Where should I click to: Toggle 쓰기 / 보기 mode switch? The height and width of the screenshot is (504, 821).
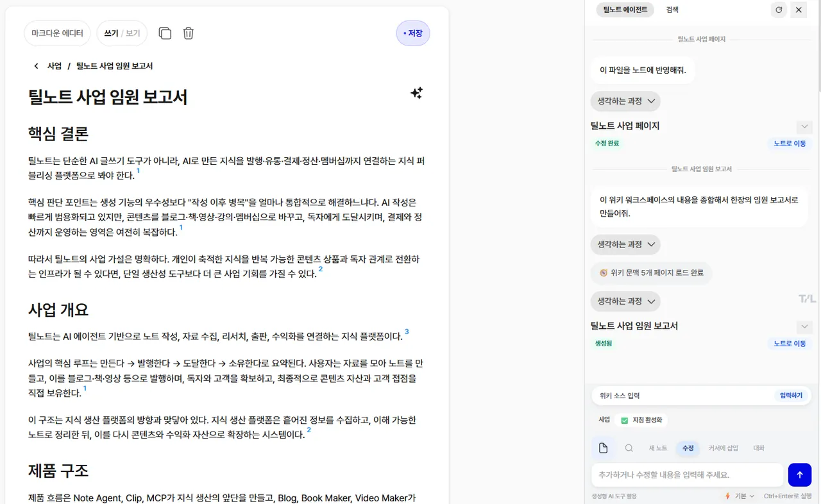[122, 33]
